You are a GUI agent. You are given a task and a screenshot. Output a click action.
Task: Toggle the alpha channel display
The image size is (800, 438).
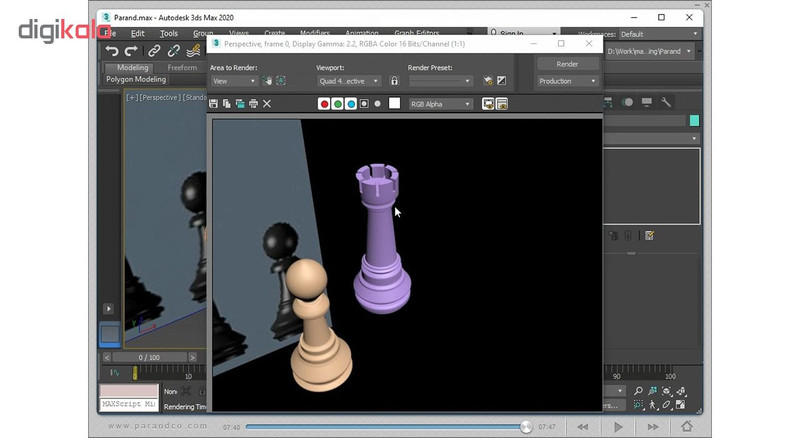tap(364, 104)
